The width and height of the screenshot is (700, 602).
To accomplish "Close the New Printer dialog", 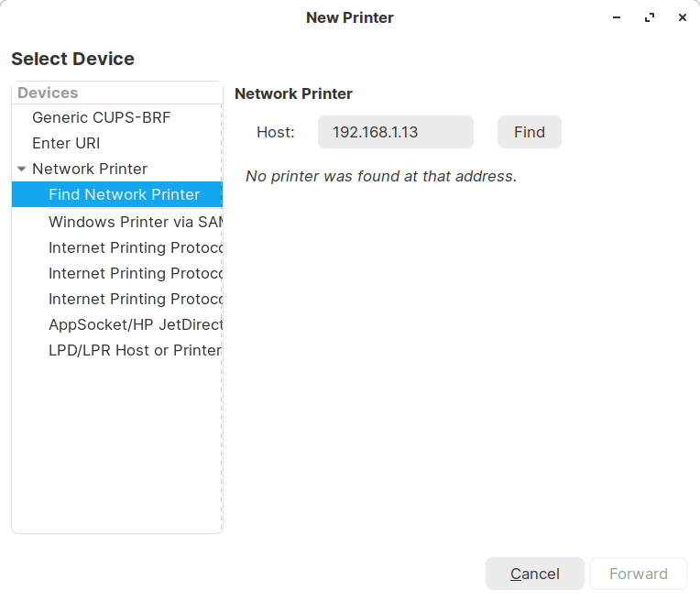I will coord(683,17).
